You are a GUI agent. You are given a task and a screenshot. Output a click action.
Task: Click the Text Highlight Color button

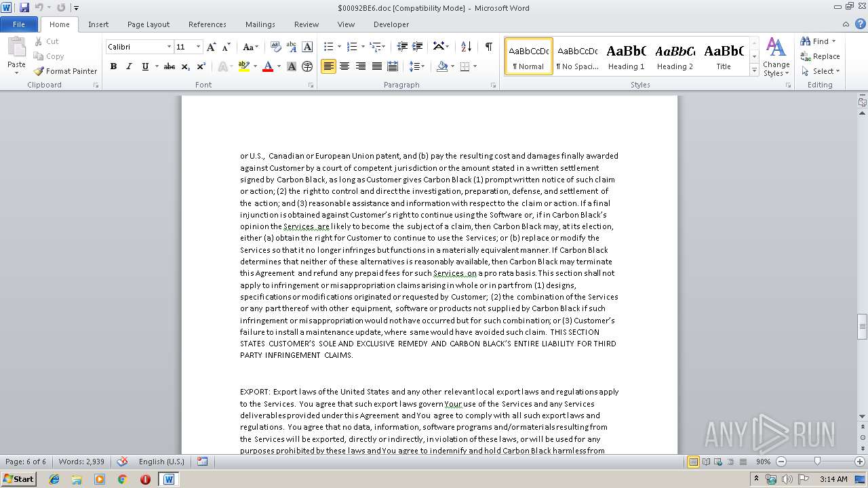click(x=244, y=66)
